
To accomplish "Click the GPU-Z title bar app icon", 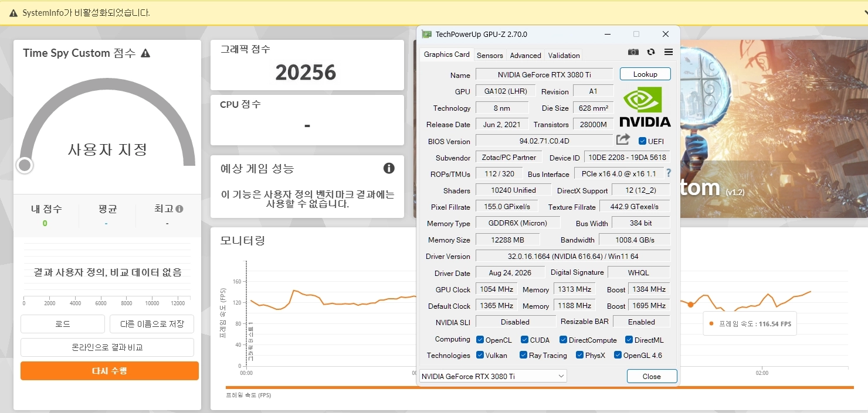I will click(x=427, y=35).
